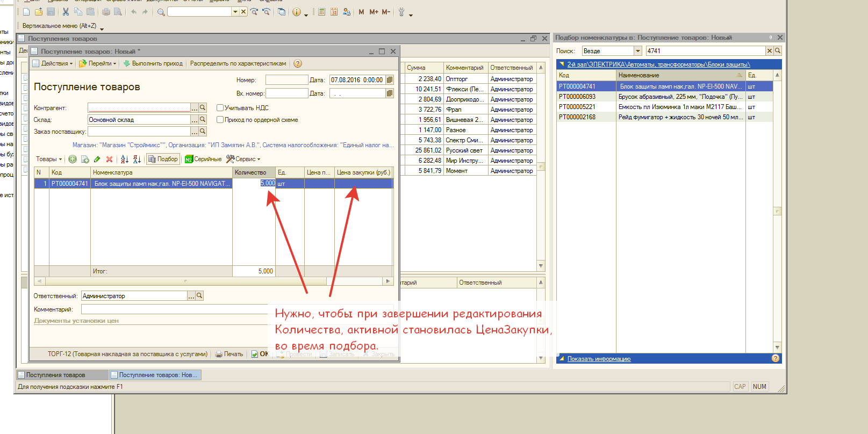
Task: Expand the Везде search scope combo box
Action: (638, 51)
